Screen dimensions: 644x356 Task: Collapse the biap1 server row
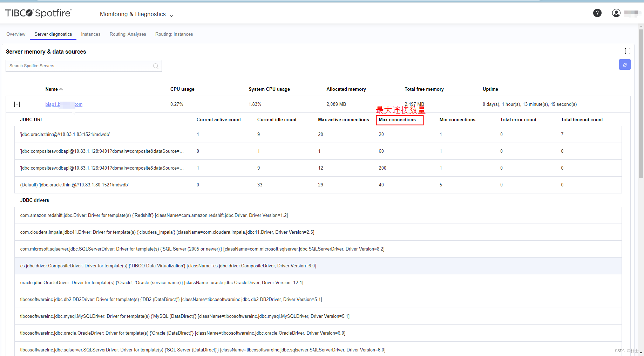point(17,104)
